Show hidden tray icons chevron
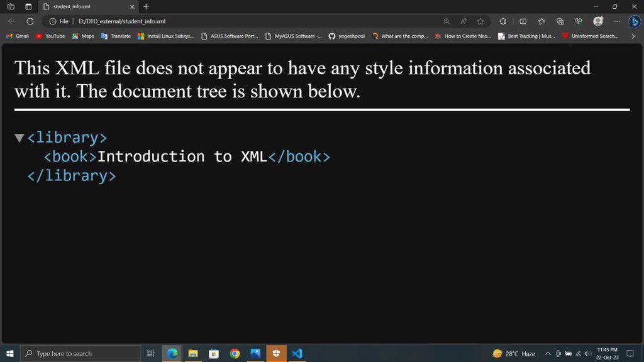 [x=548, y=353]
